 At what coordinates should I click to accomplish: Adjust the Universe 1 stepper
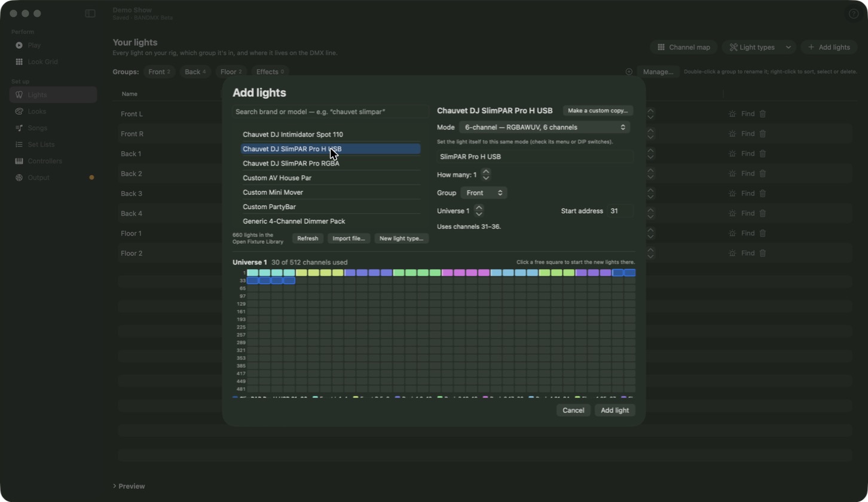(x=479, y=211)
